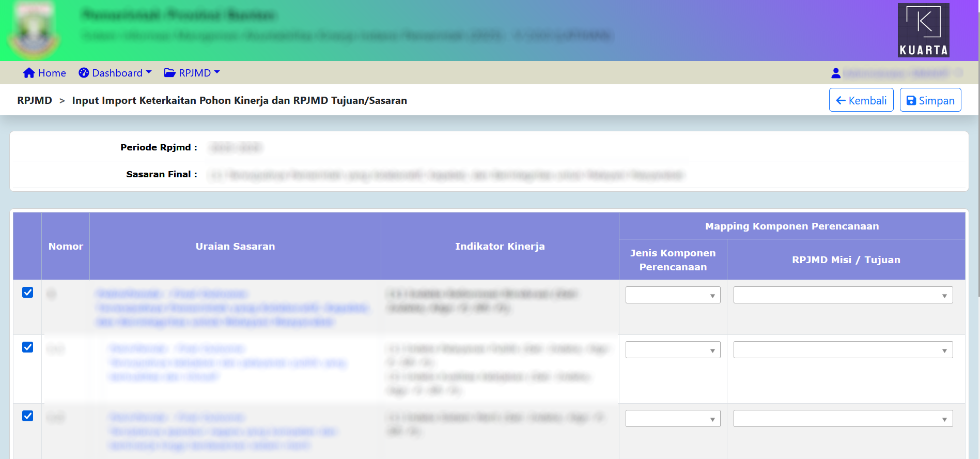Screen dimensions: 980x459
Task: Uncheck the second row checkbox
Action: [28, 347]
